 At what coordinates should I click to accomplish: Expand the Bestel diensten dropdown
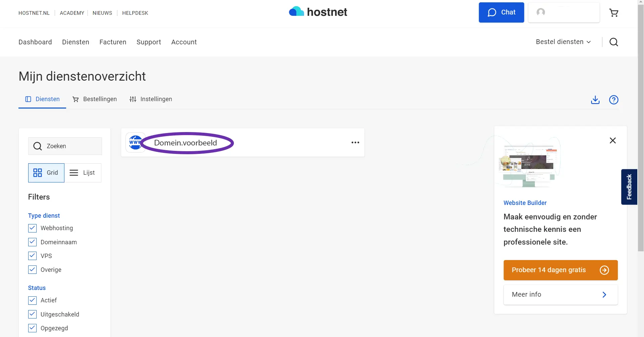(563, 42)
